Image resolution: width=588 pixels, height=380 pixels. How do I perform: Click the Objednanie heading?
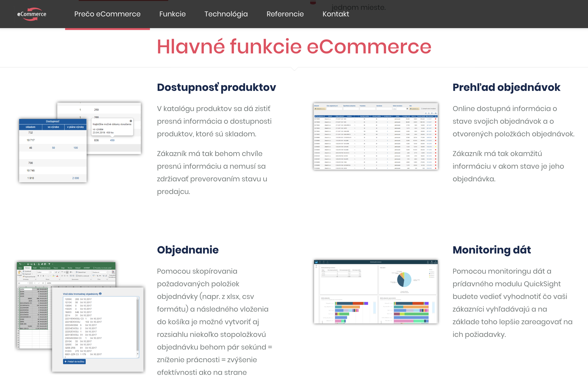188,250
